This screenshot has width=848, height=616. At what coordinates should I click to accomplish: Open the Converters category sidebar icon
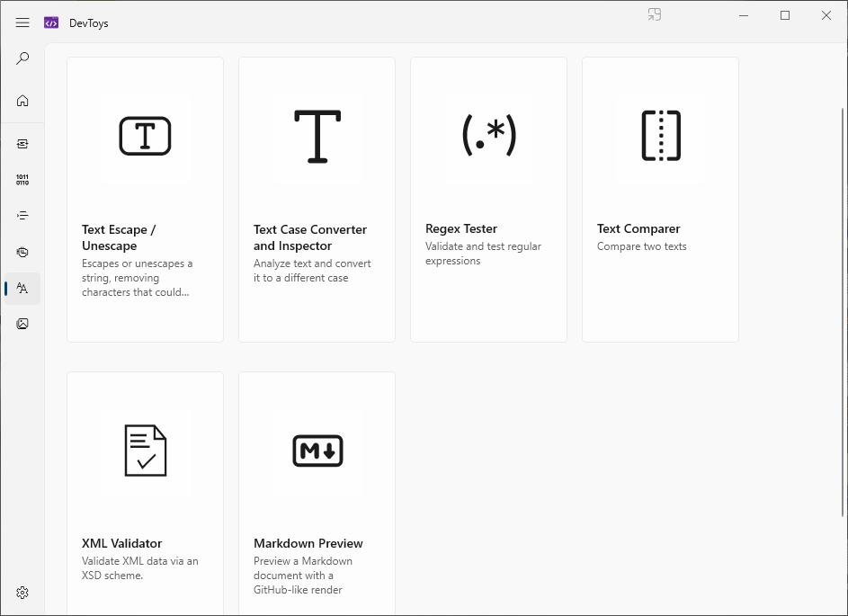tap(22, 144)
